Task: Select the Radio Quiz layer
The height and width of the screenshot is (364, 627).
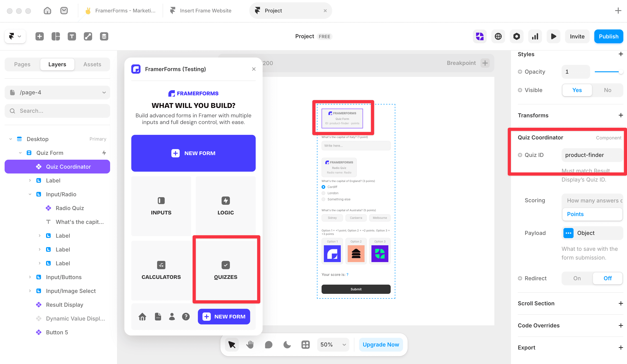Action: pyautogui.click(x=57, y=208)
